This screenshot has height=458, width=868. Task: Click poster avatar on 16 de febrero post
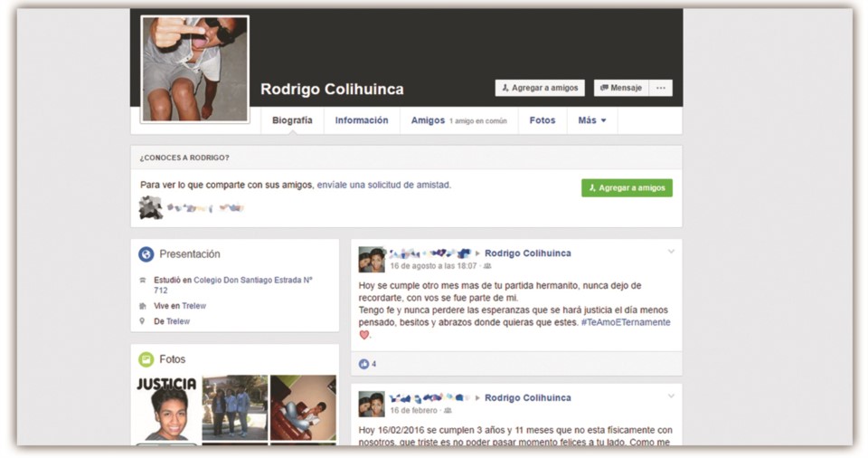372,405
